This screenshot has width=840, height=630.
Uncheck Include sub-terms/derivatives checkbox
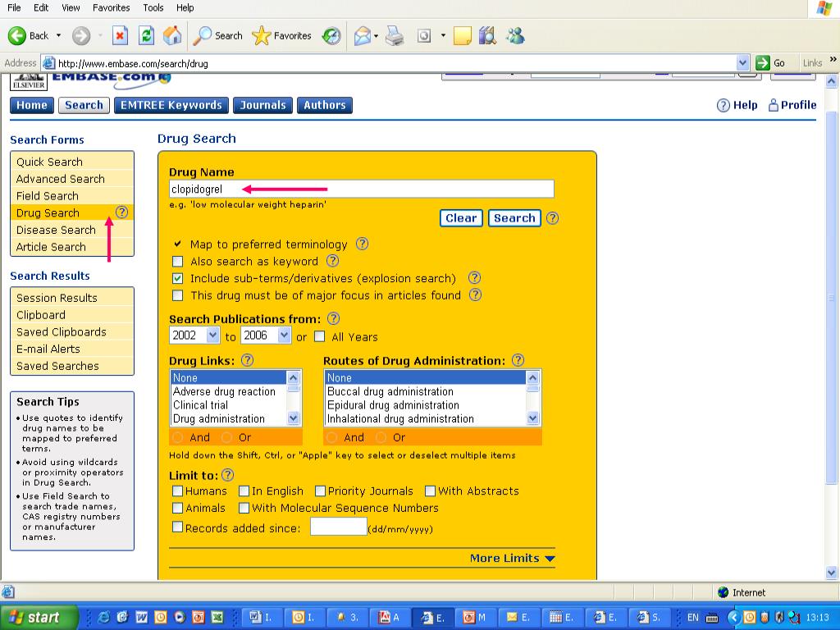(177, 279)
